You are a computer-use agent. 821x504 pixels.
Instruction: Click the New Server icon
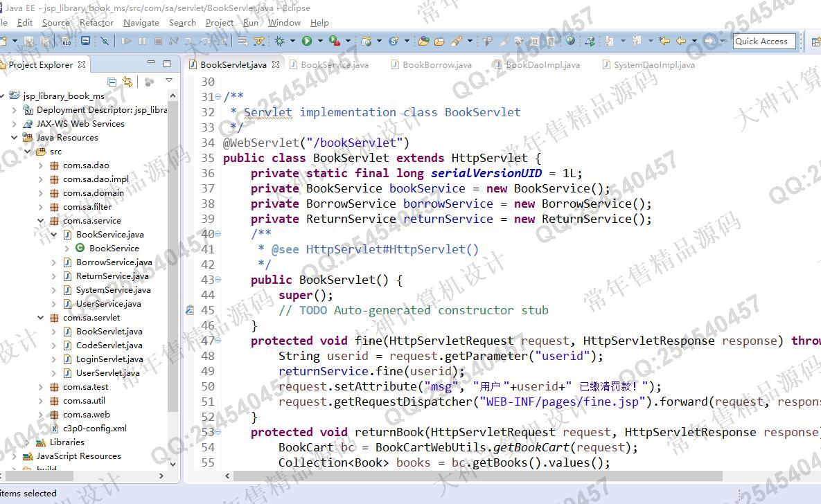click(366, 41)
